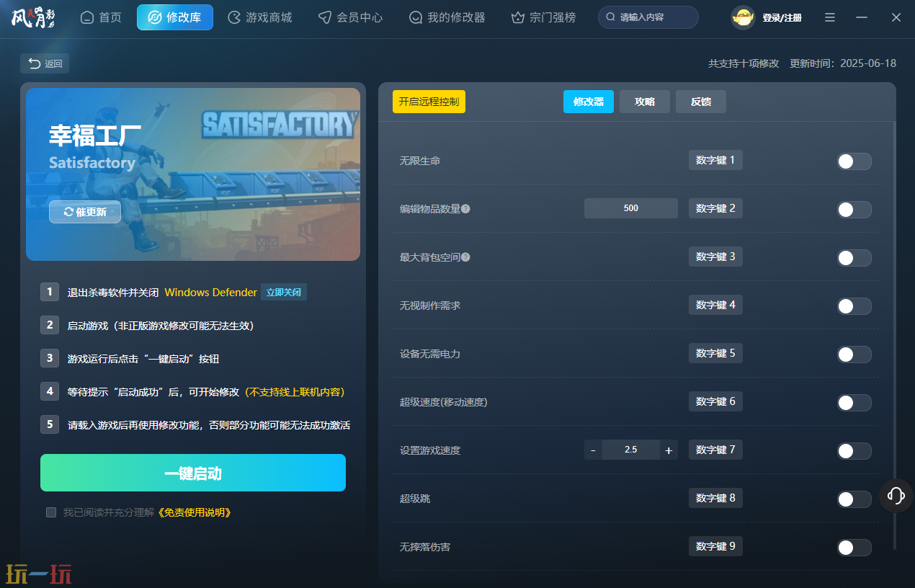This screenshot has width=915, height=588.
Task: Click the search input field
Action: click(x=648, y=17)
